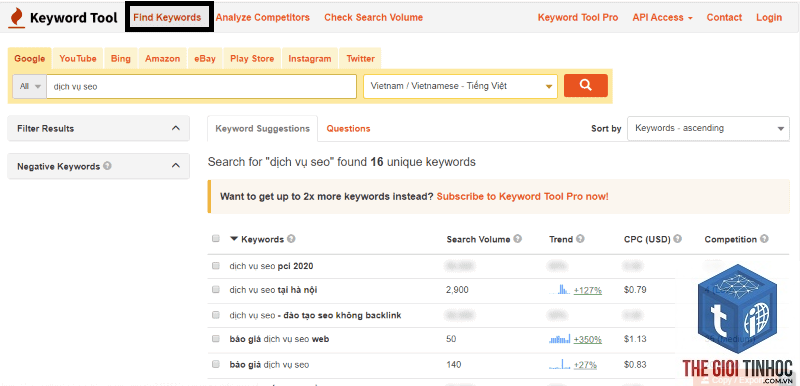Image resolution: width=800 pixels, height=386 pixels.
Task: Click the orange magnifier search button
Action: point(586,86)
